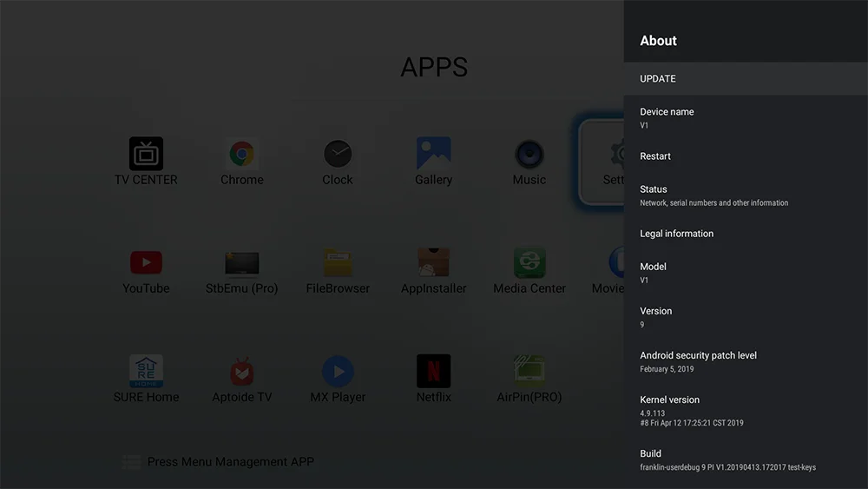Select the Model V1 entry

(x=746, y=273)
